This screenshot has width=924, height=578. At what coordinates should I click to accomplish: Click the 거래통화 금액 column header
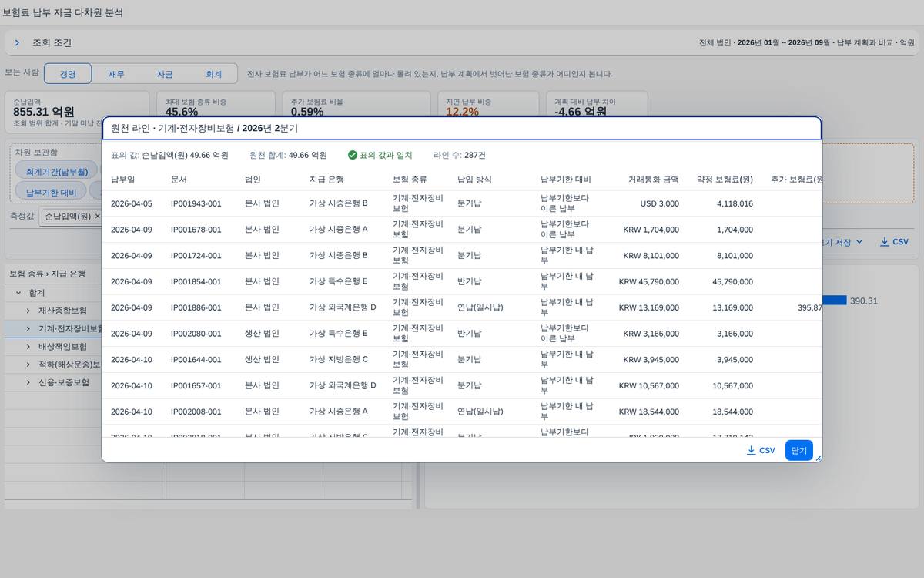(x=652, y=180)
